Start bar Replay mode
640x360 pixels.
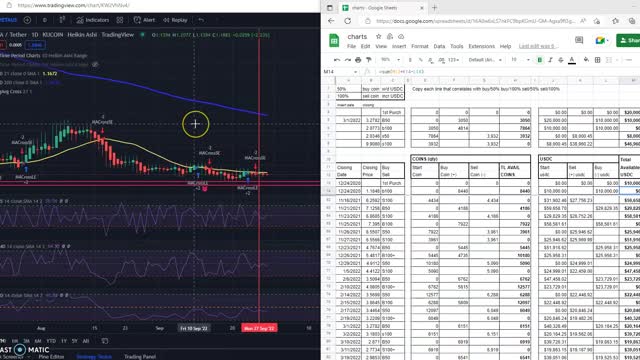click(x=175, y=20)
